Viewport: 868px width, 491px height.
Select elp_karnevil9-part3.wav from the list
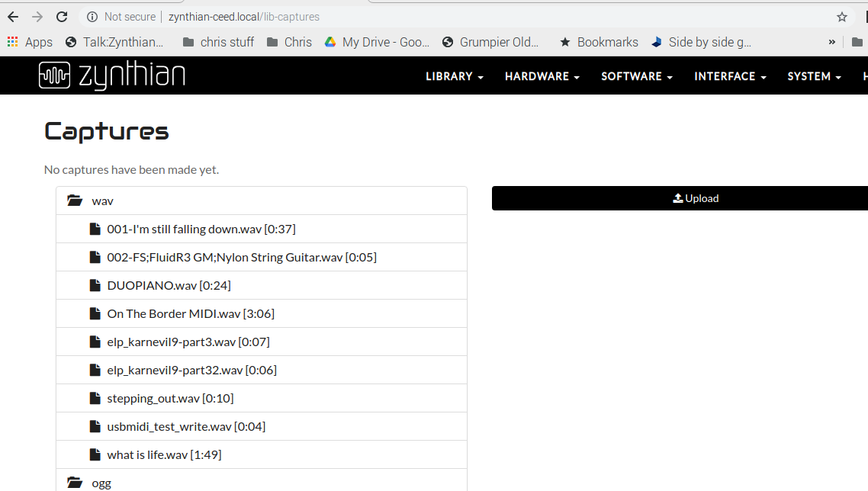pos(188,341)
